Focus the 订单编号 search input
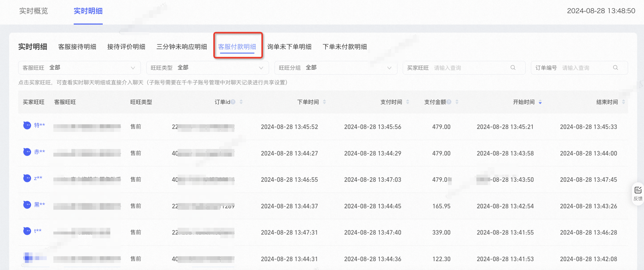 [579, 68]
